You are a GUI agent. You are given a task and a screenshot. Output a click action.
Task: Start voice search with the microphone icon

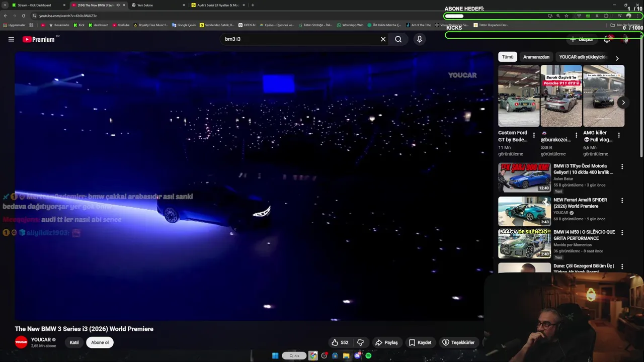(420, 39)
